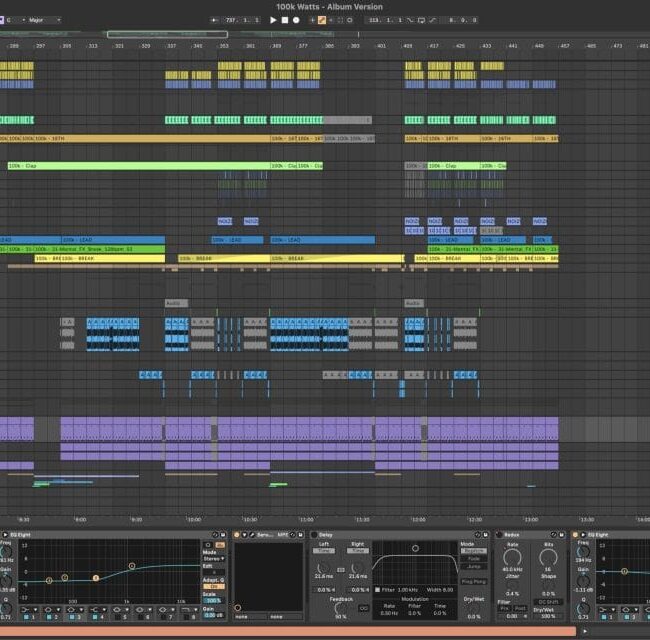Open the EQ Eight Stereo mode dropdown
The width and height of the screenshot is (650, 640).
click(210, 557)
